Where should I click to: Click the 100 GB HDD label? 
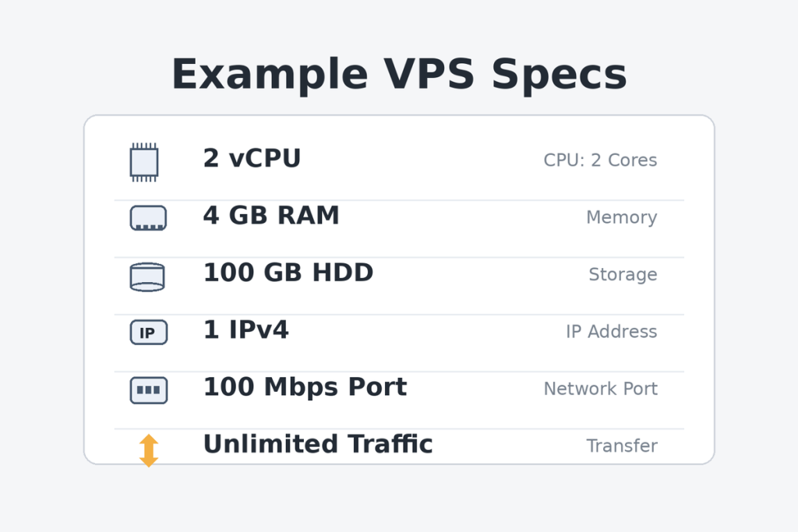tap(288, 273)
